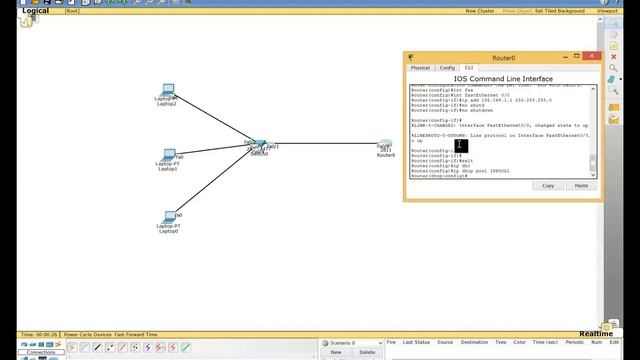640x360 pixels.
Task: Click the CLI scrollbar down arrow
Action: (x=593, y=175)
